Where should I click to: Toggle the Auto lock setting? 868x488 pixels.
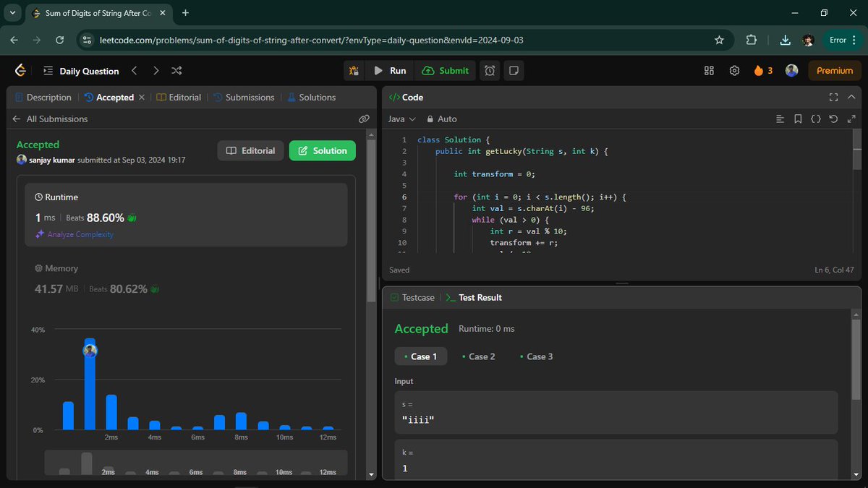441,119
